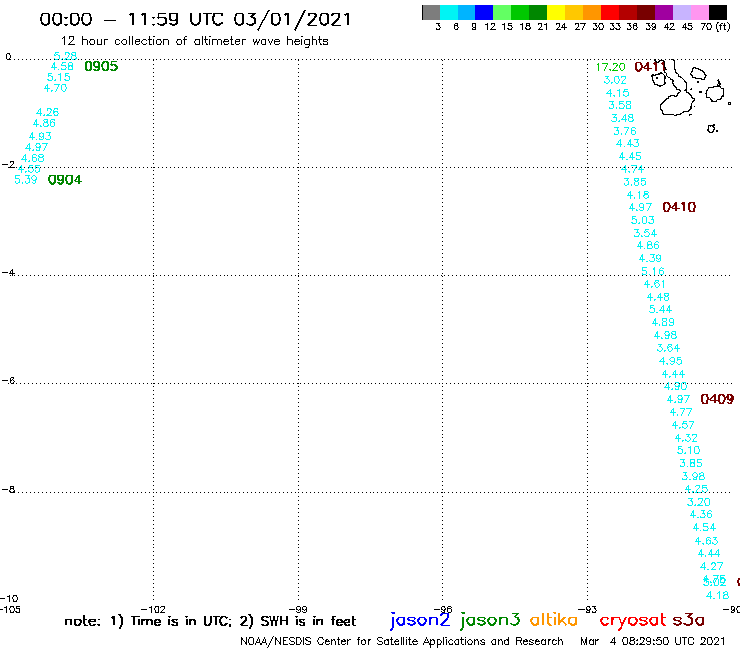This screenshot has width=740, height=650.
Task: Select the cyan swatch in the legend bar
Action: (449, 12)
